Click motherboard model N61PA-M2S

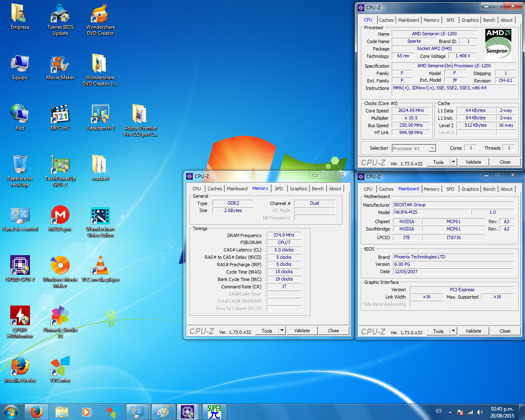tap(431, 212)
